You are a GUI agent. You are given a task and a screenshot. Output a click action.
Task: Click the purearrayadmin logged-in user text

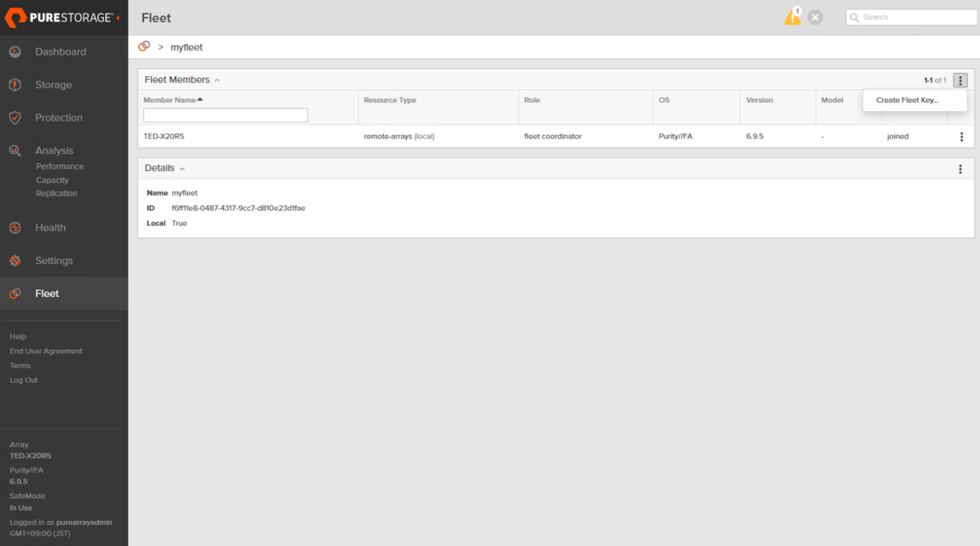[x=85, y=522]
